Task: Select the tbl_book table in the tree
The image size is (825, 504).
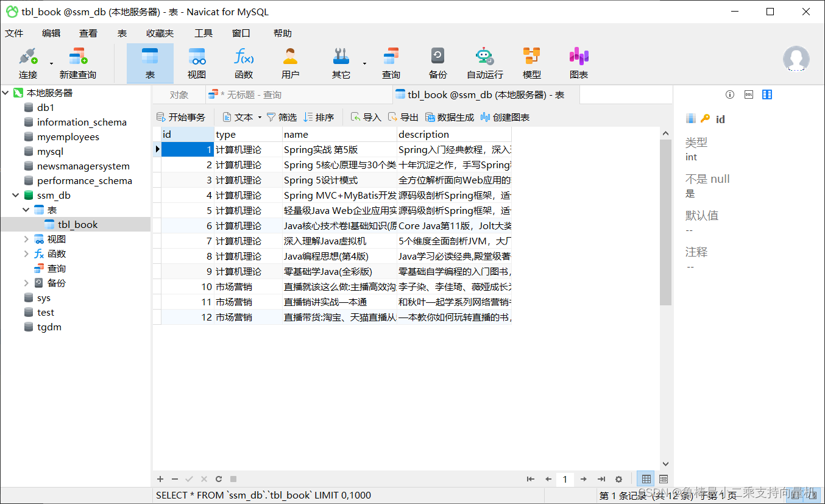Action: click(x=77, y=224)
